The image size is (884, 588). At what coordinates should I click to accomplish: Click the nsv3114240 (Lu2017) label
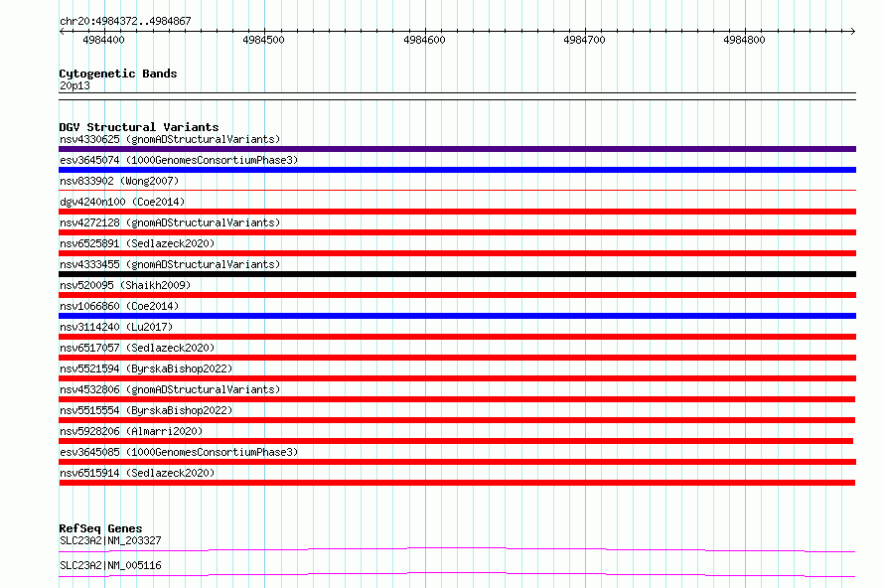tap(116, 327)
